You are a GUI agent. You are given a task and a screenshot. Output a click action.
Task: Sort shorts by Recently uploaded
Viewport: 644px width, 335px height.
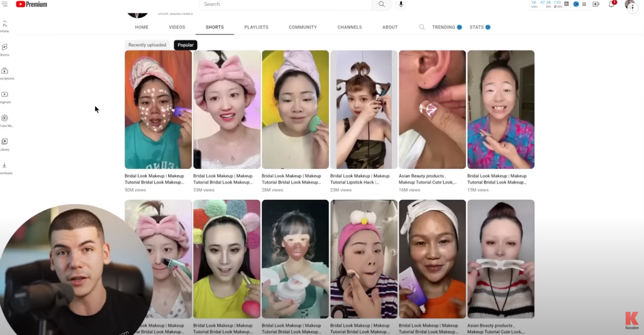(147, 45)
